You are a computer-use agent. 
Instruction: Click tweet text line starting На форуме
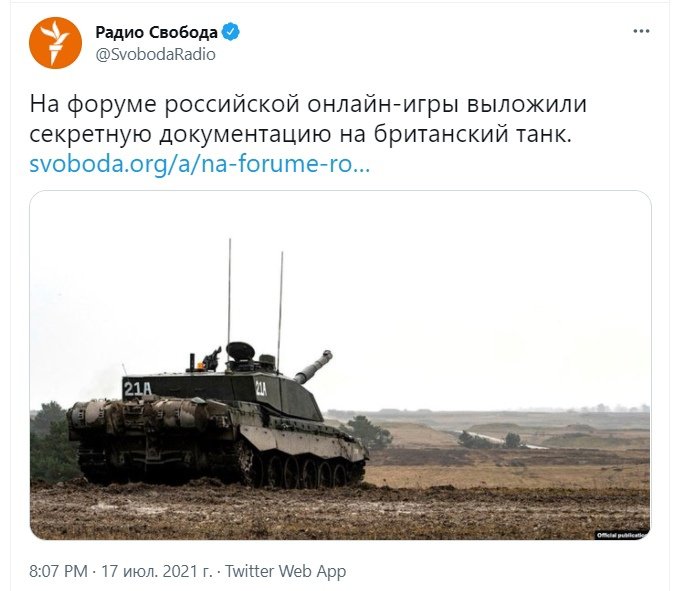pos(308,104)
